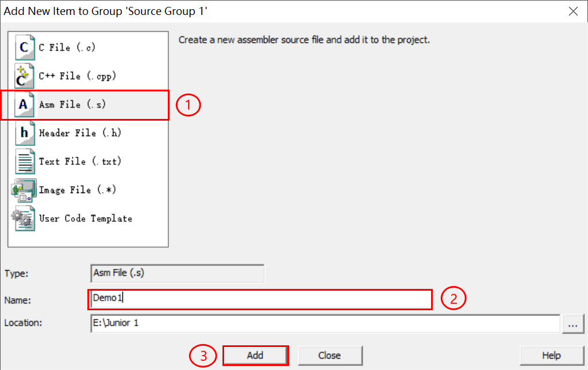588x370 pixels.
Task: Click the Text File document icon
Action: 25,161
